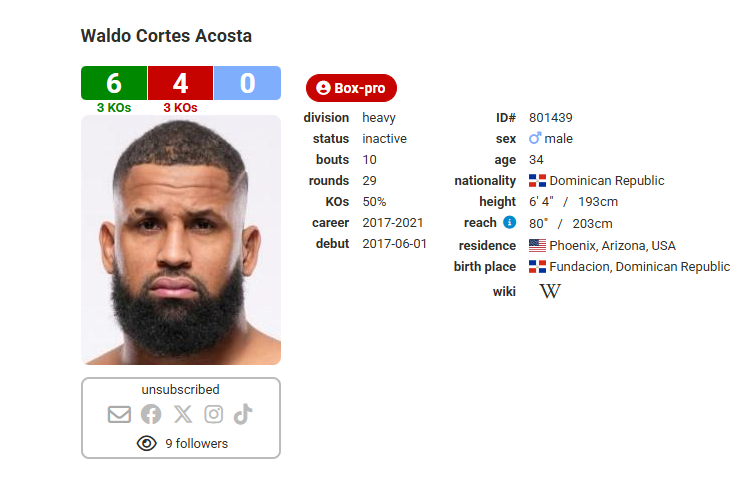The width and height of the screenshot is (744, 483).
Task: Open the TikTok icon
Action: pos(242,414)
